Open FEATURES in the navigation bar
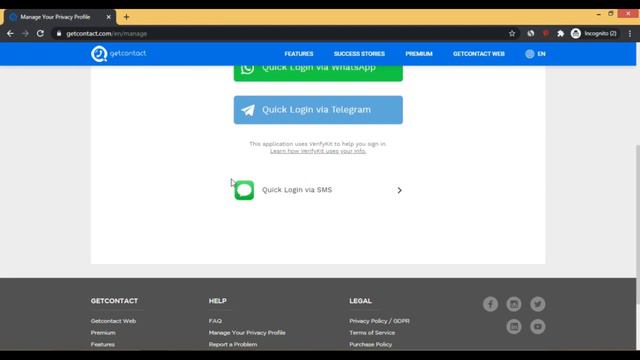This screenshot has height=360, width=640. tap(299, 54)
